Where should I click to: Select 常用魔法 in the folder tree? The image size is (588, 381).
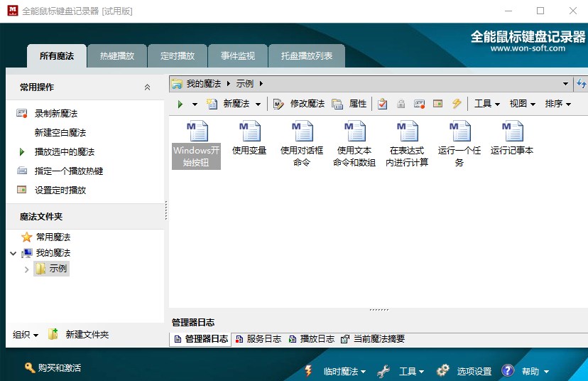click(53, 237)
